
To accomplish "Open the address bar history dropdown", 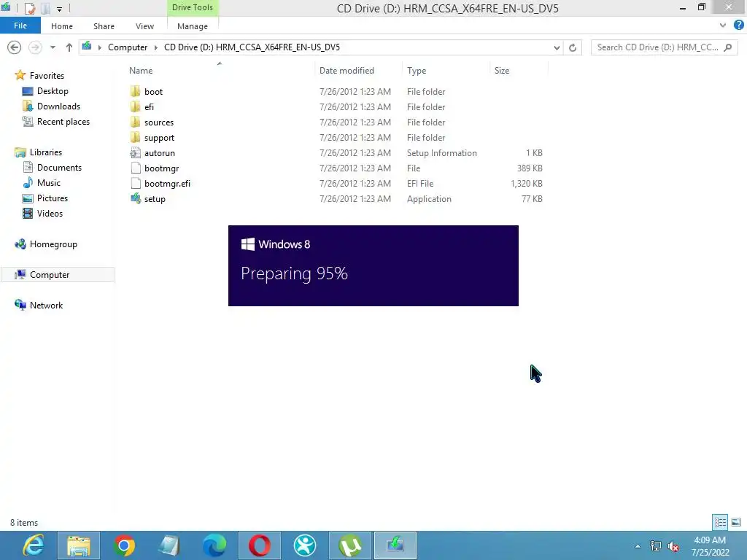I will (x=557, y=47).
